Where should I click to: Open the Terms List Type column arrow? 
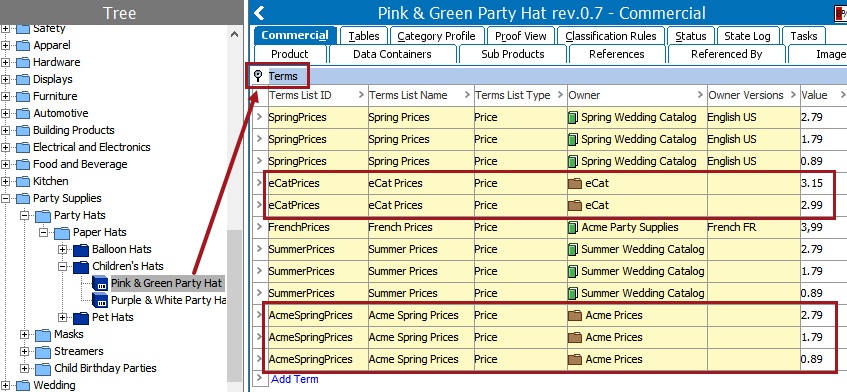[561, 96]
